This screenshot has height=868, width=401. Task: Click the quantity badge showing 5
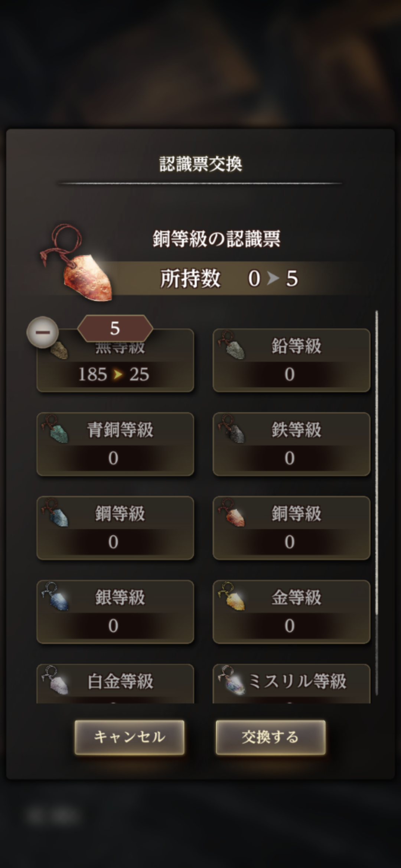(x=115, y=328)
